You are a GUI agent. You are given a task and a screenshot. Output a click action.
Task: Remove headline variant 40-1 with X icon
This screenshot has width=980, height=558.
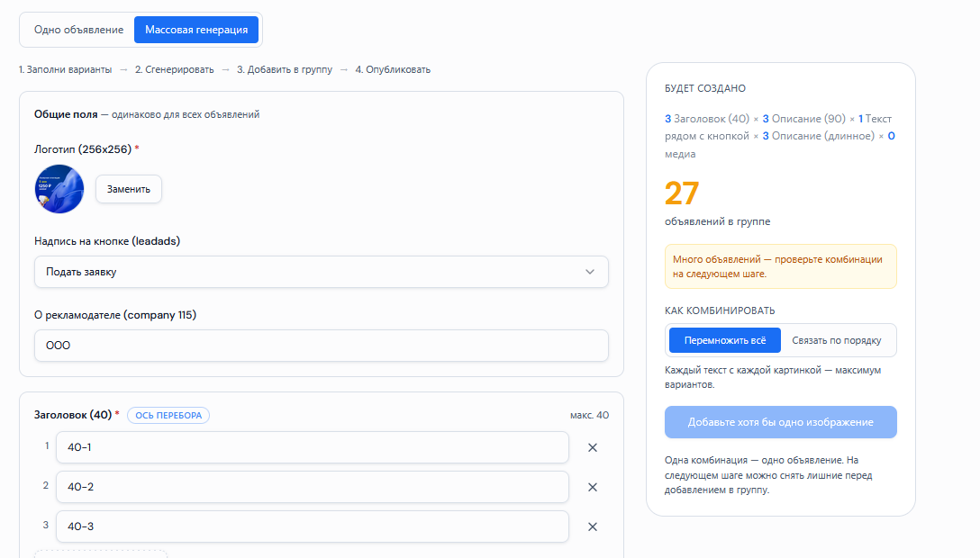click(x=593, y=447)
